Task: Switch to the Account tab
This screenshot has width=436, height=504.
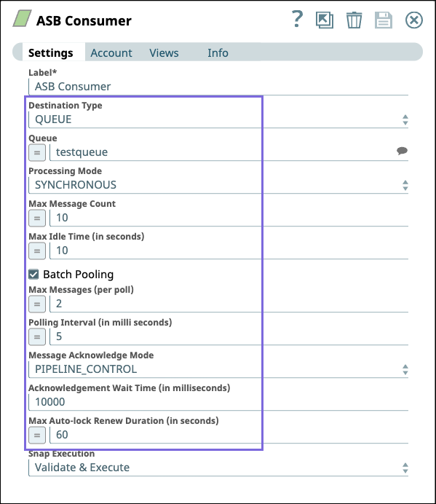Action: click(111, 52)
